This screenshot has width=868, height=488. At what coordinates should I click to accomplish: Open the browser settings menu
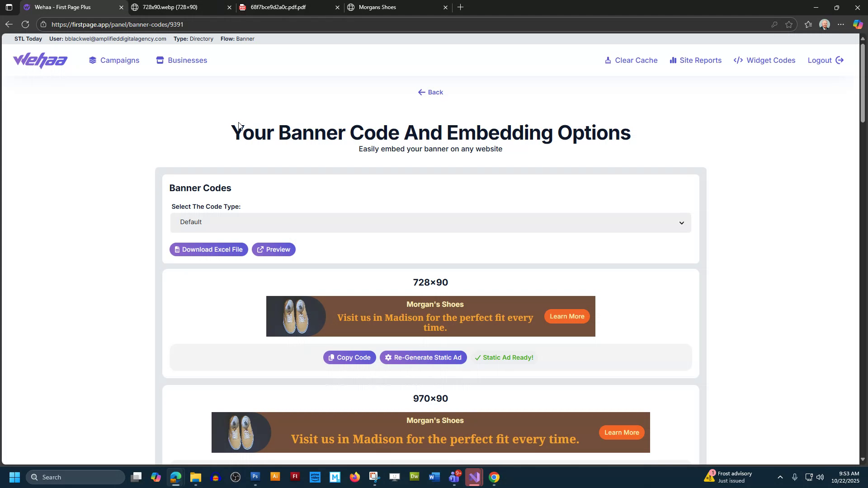(841, 24)
